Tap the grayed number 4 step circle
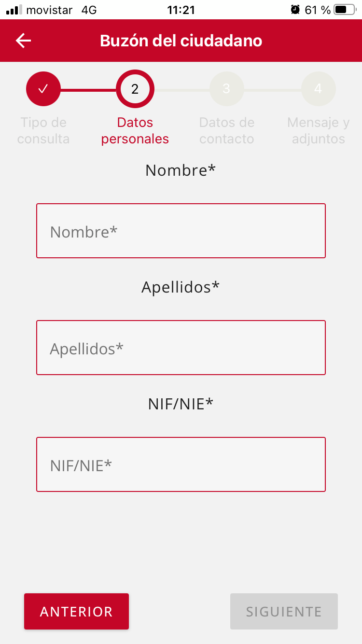362x644 pixels. [318, 88]
